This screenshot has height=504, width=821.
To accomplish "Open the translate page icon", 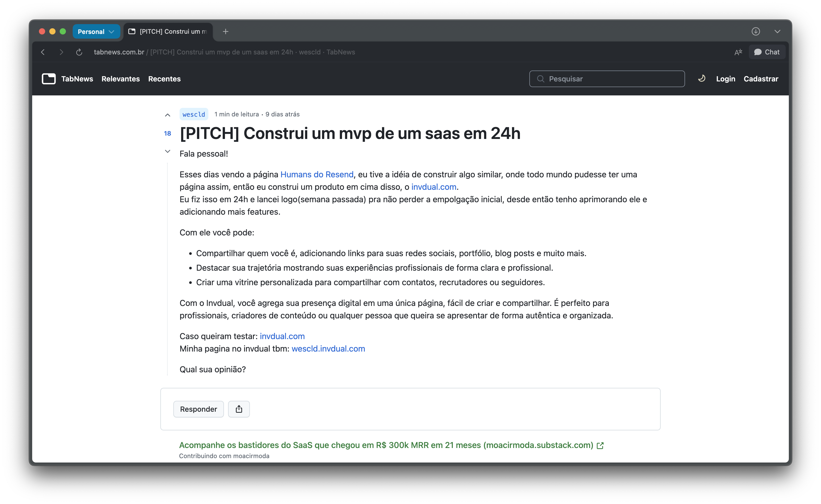I will [738, 52].
